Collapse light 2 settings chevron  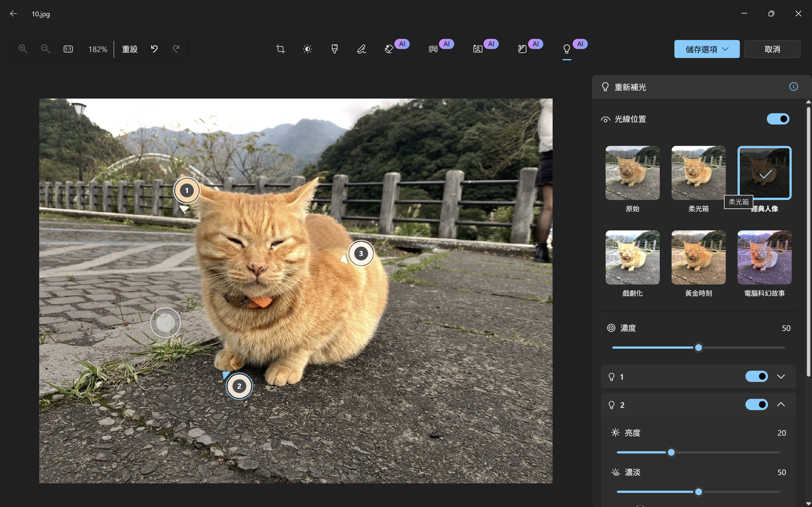pos(781,405)
